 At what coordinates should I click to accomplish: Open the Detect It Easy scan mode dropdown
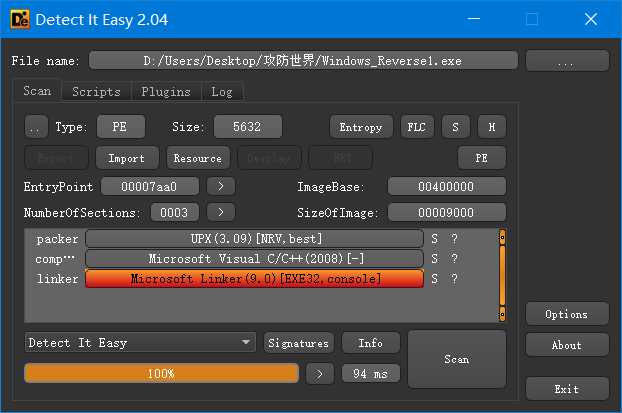(140, 342)
